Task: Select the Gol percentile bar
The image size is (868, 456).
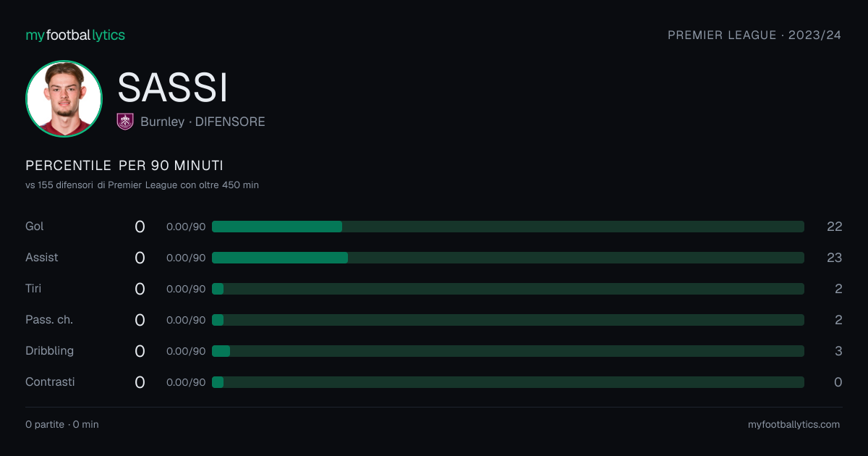Action: (508, 227)
